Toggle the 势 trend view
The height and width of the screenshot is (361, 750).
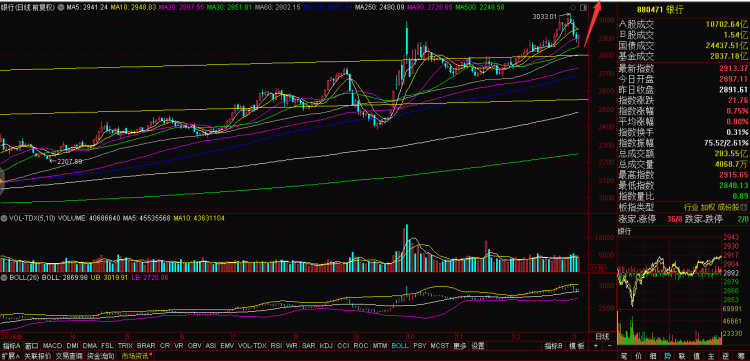[667, 356]
